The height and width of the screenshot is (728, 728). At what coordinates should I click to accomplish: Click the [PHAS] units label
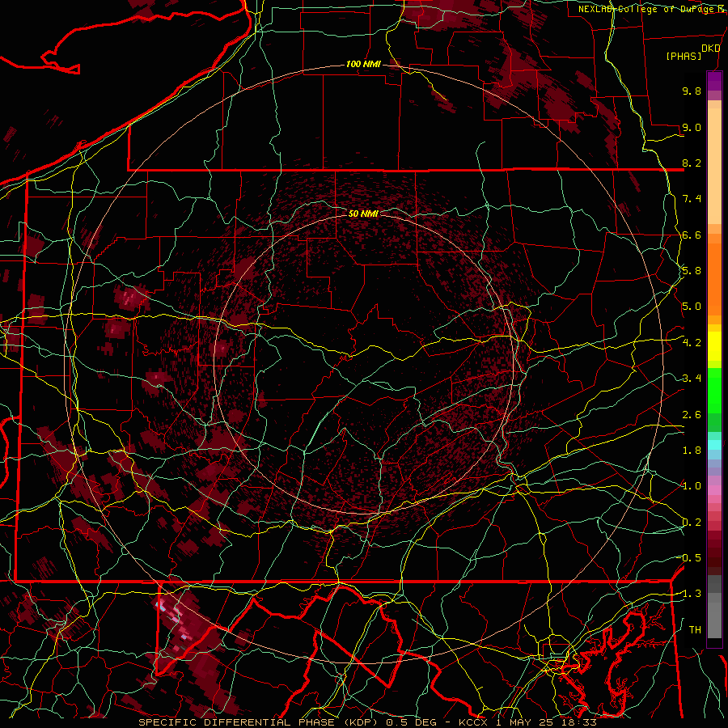(x=684, y=56)
